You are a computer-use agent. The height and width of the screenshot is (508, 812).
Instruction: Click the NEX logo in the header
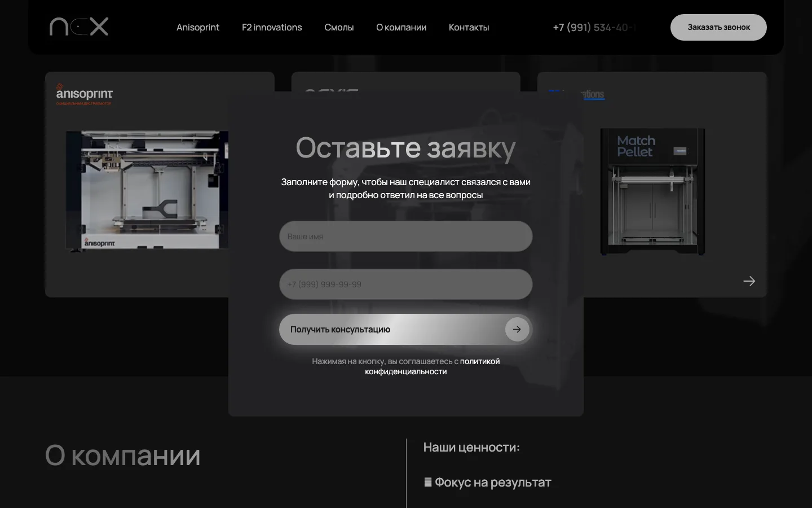pyautogui.click(x=79, y=27)
